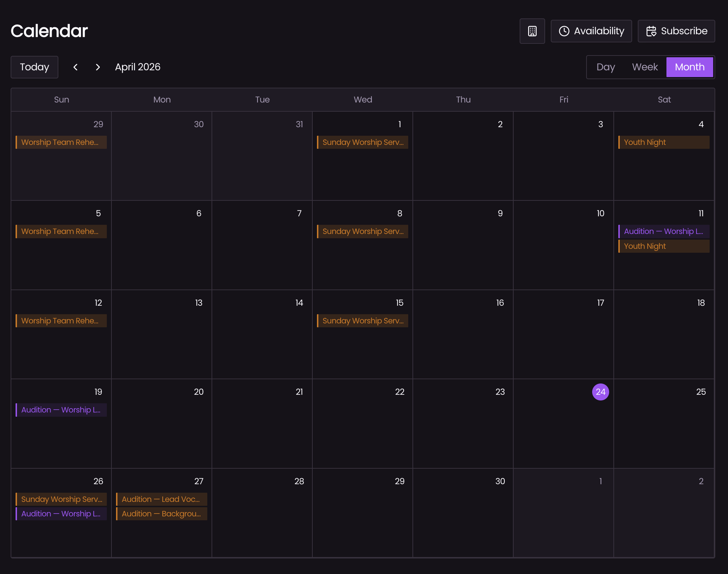Open Sunday Worship Service on April 26
Viewport: 728px width, 574px height.
click(61, 499)
